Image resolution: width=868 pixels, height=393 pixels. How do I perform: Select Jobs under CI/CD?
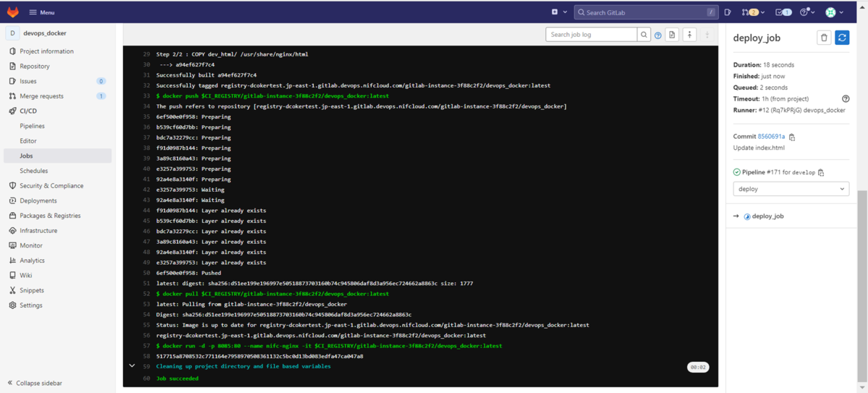(57, 156)
